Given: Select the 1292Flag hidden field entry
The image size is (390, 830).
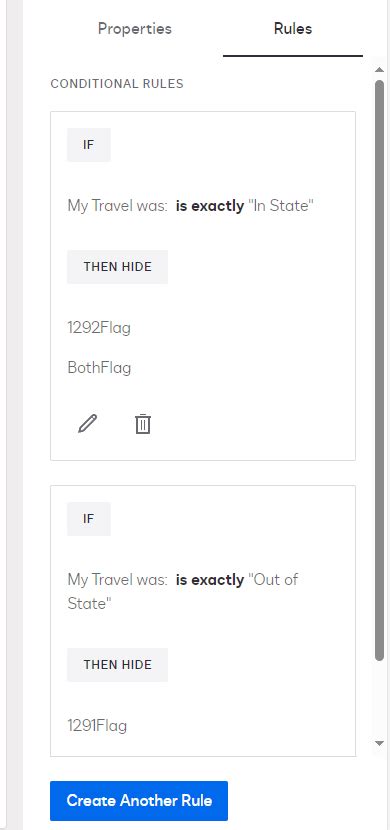Looking at the screenshot, I should [x=99, y=328].
